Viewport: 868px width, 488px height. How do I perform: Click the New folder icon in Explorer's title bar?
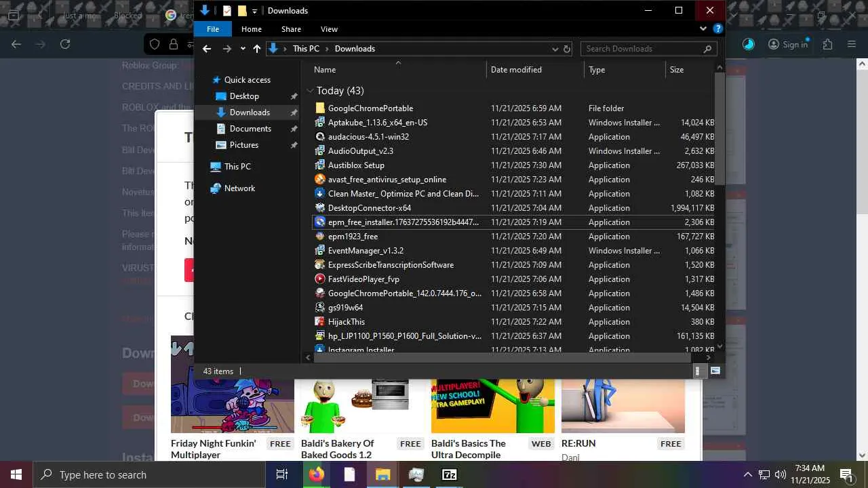(242, 11)
